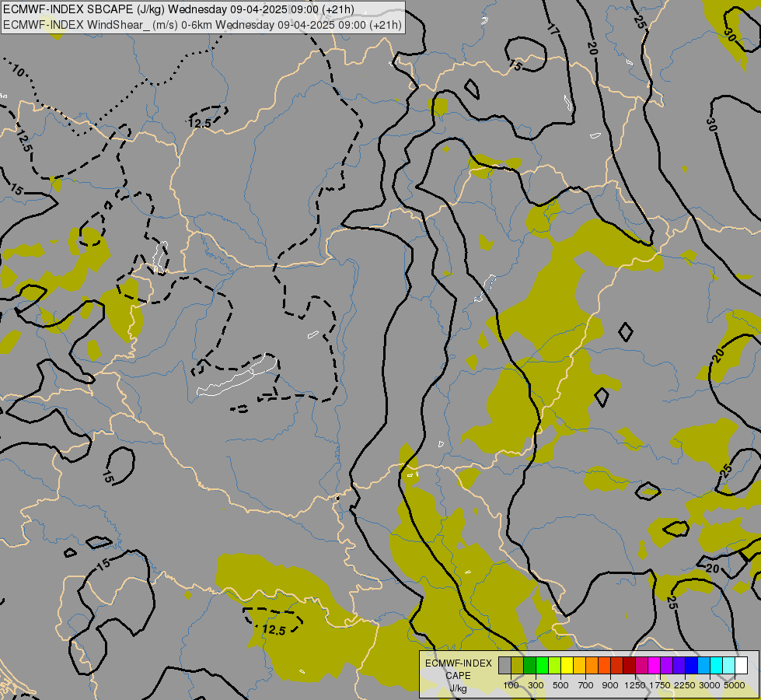Pick the bright green swatch right of 300
Screen dimensions: 761x700
tap(542, 665)
